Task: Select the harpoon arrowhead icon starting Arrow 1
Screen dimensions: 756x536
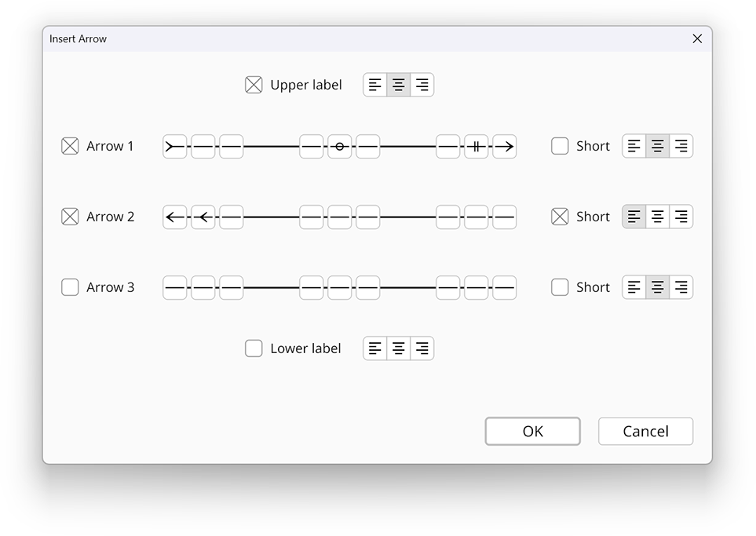Action: 174,146
